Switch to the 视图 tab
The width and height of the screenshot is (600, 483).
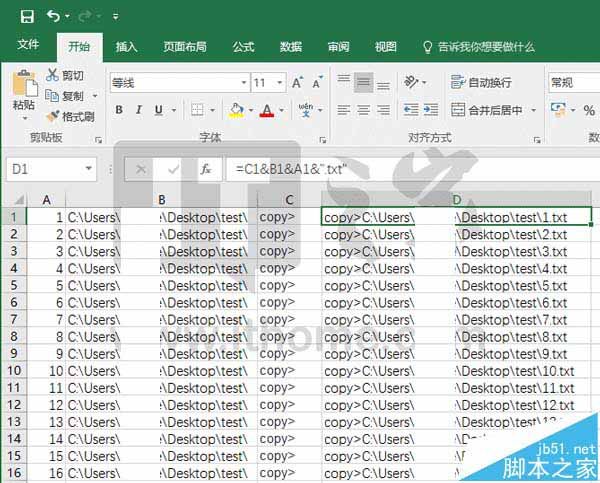(386, 47)
